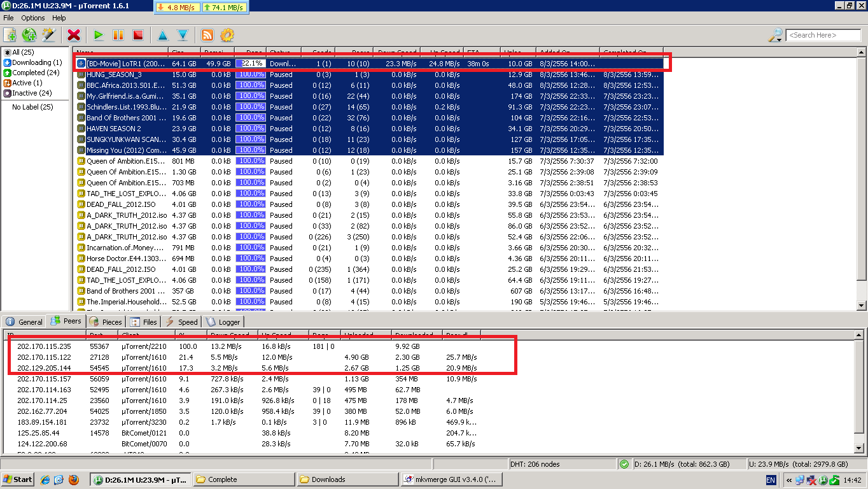Switch to the Downloads folder taskbar button
This screenshot has width=868, height=489.
point(347,479)
